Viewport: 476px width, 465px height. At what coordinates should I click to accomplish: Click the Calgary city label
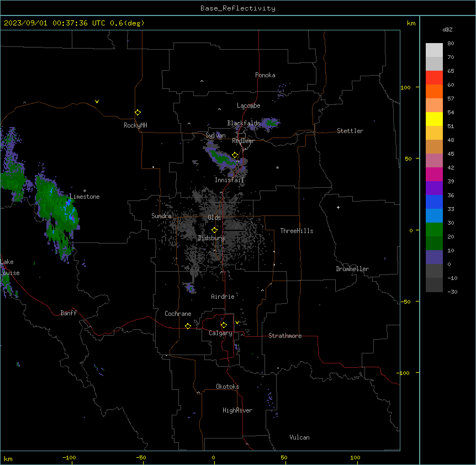click(221, 333)
